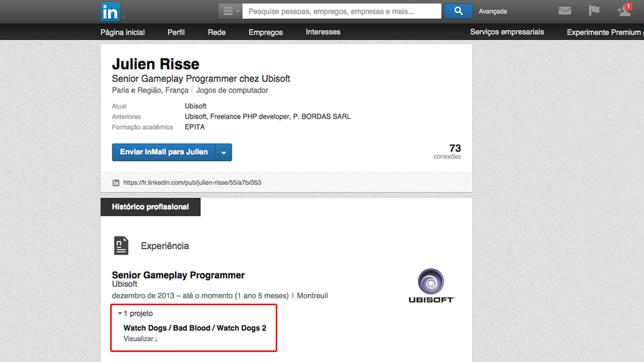Select the Histórico profissional tab
The image size is (644, 362).
click(x=150, y=207)
